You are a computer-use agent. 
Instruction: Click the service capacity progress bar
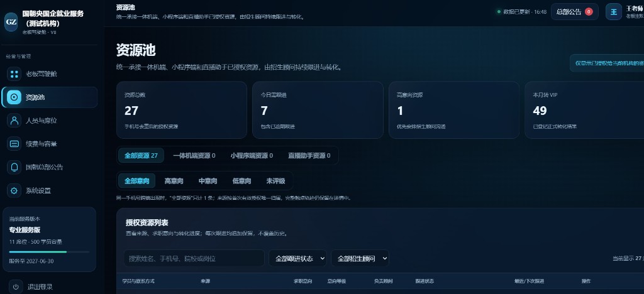[x=49, y=252]
